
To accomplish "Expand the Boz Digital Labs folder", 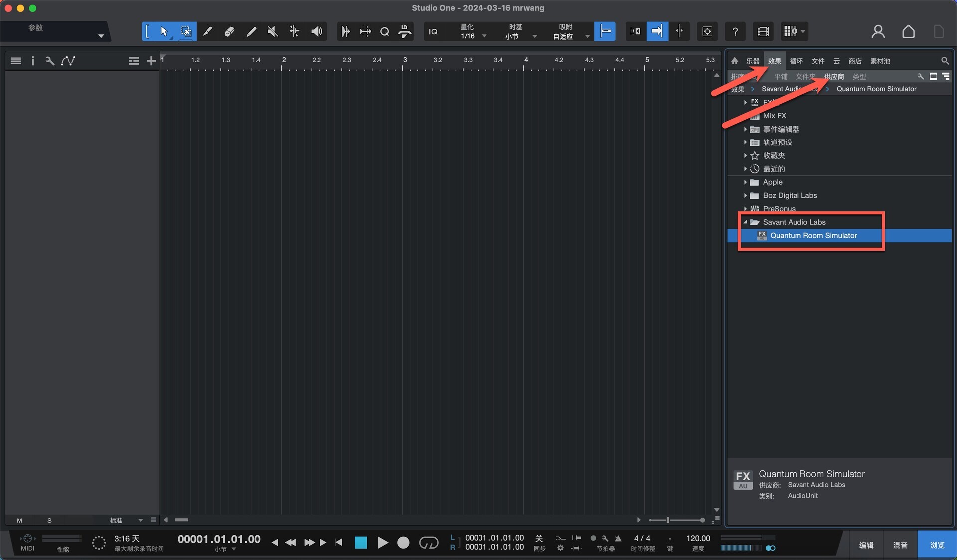I will point(745,196).
